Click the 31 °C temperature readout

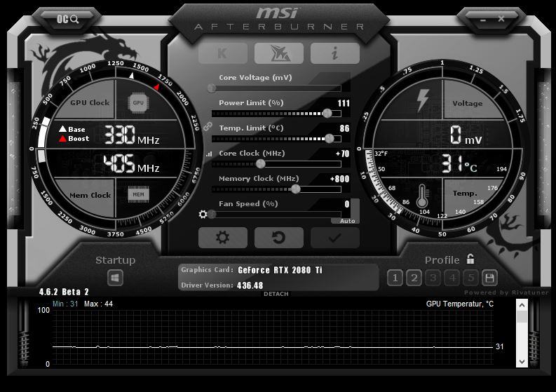click(459, 164)
